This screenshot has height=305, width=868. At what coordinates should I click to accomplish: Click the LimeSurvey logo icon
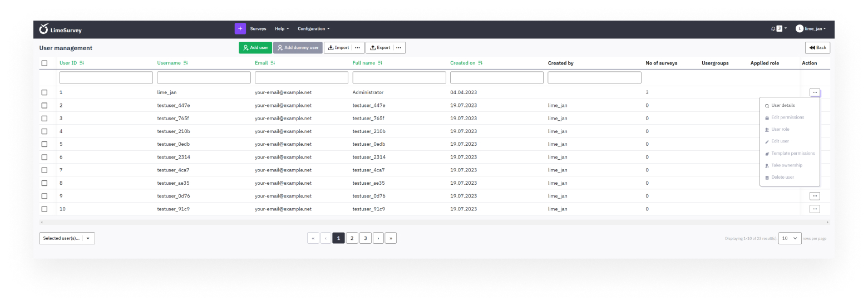point(44,29)
